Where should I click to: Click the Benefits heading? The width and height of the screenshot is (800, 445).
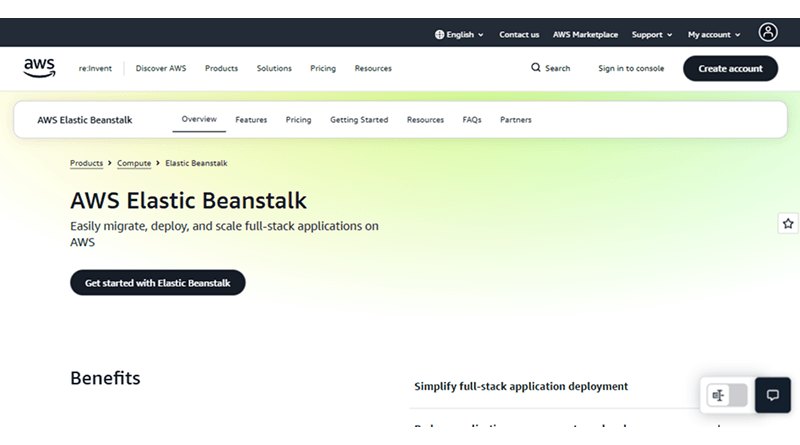[105, 378]
